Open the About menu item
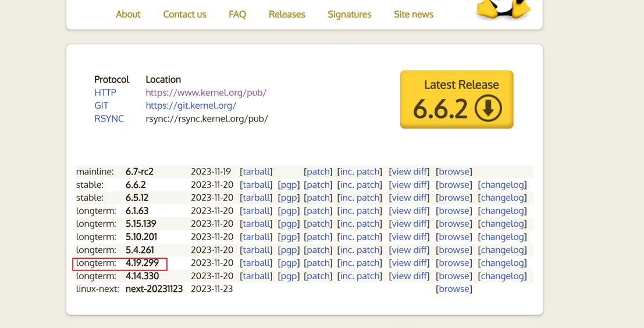 pyautogui.click(x=128, y=15)
